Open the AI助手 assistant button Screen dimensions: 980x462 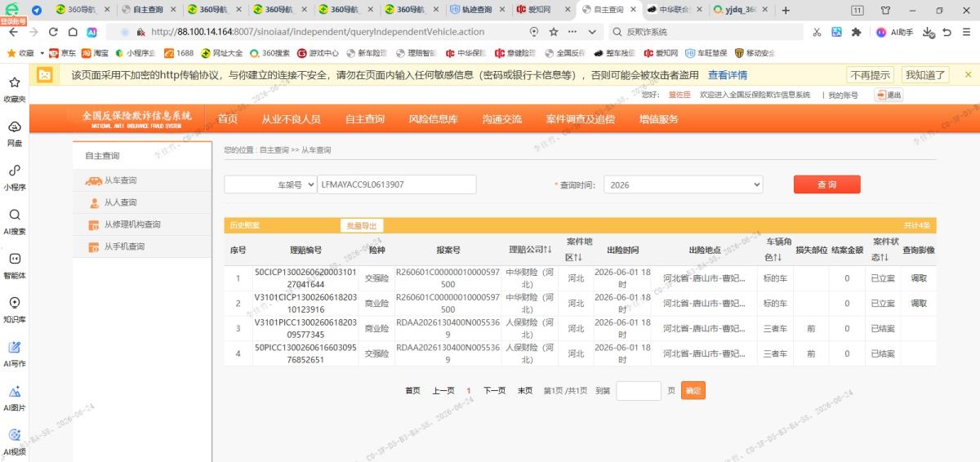894,32
